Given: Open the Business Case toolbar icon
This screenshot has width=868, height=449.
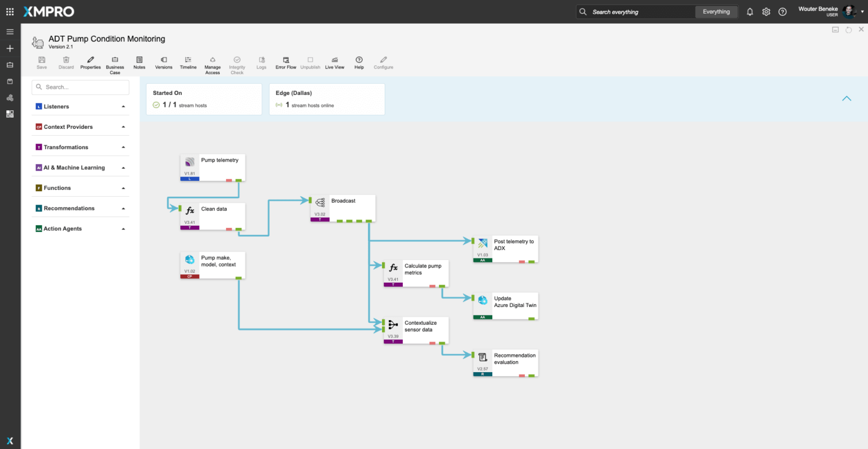Looking at the screenshot, I should click(115, 60).
